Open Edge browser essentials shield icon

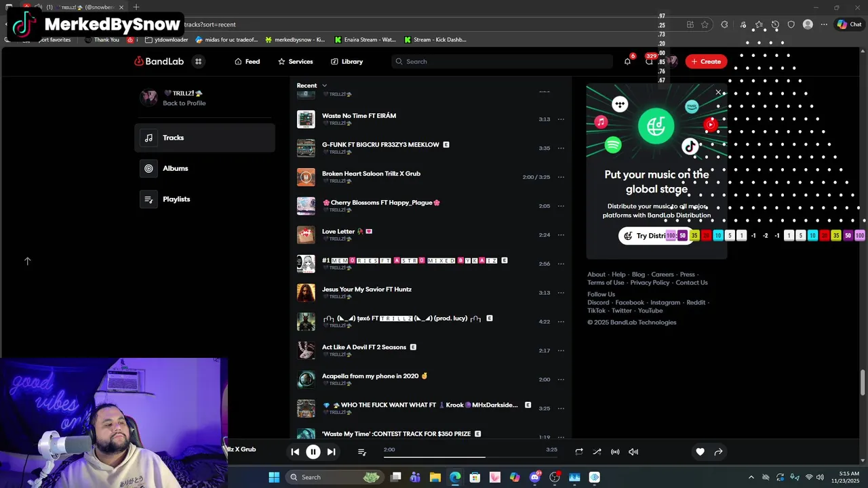[791, 24]
